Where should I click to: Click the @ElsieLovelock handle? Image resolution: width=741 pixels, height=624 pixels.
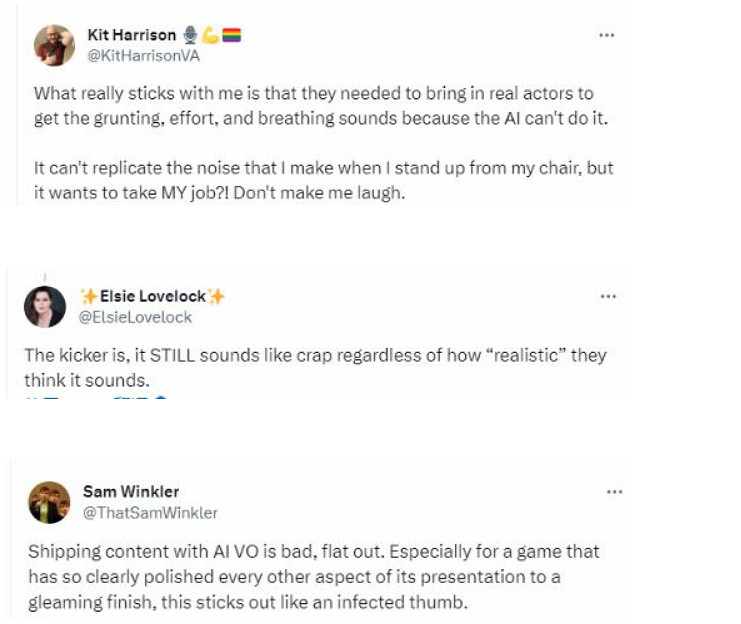pos(136,317)
